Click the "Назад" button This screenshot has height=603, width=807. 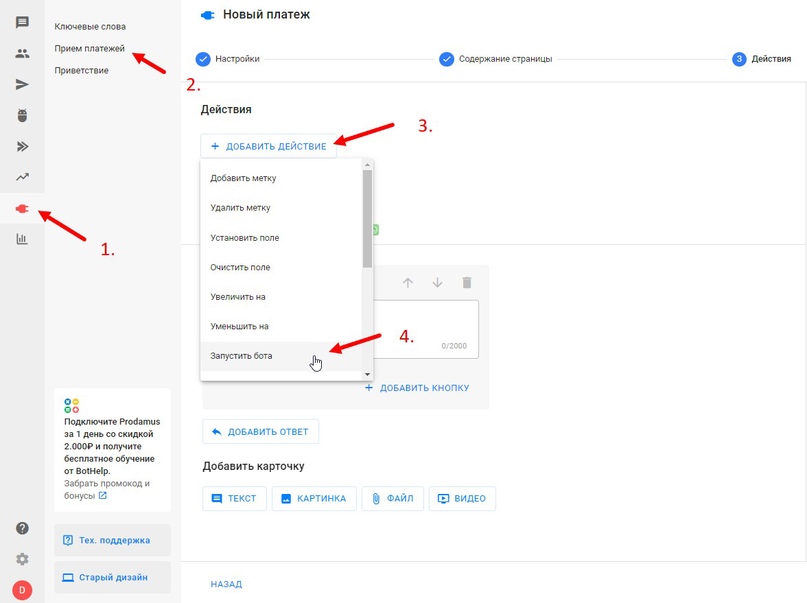[x=226, y=584]
